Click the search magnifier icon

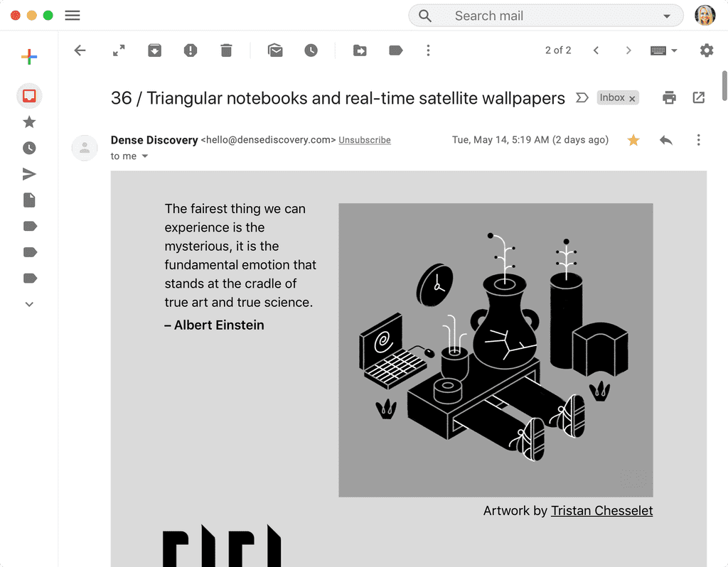[x=425, y=16]
